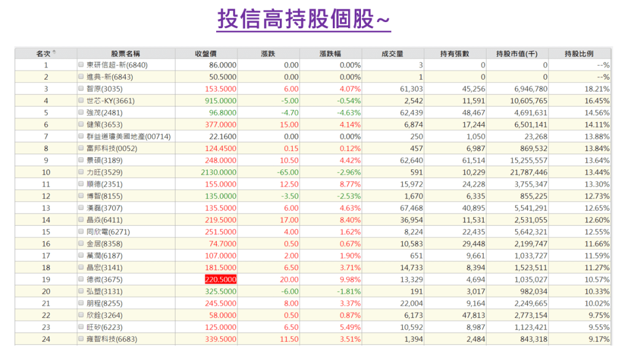
Task: Click the 持股市值(千) column header
Action: 518,53
